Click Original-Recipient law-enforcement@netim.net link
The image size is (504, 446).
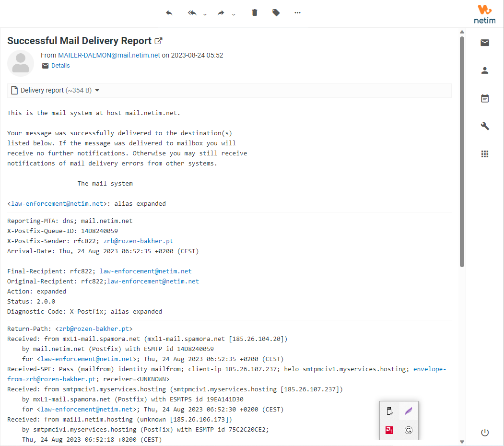click(x=153, y=281)
